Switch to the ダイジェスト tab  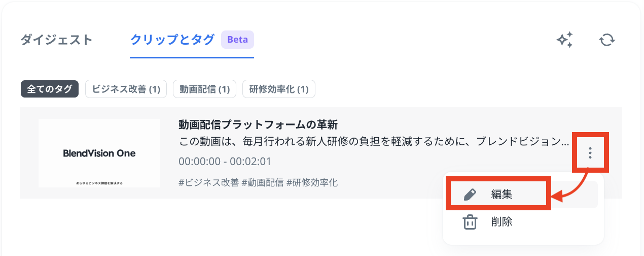[57, 40]
